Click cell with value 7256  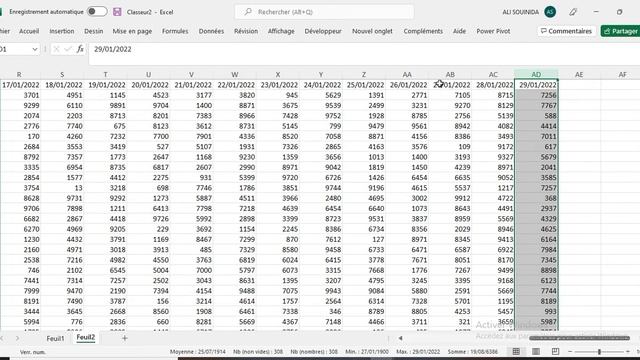tap(536, 95)
